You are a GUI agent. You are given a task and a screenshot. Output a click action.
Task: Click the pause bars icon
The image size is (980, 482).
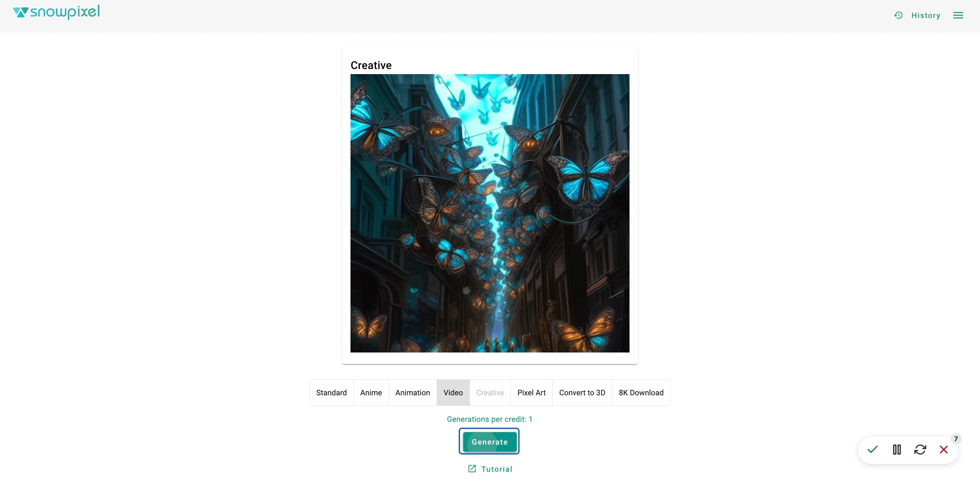pyautogui.click(x=897, y=449)
